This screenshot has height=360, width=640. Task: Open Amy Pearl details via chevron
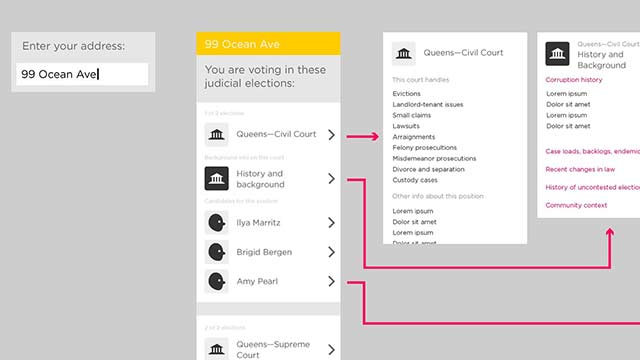[331, 281]
